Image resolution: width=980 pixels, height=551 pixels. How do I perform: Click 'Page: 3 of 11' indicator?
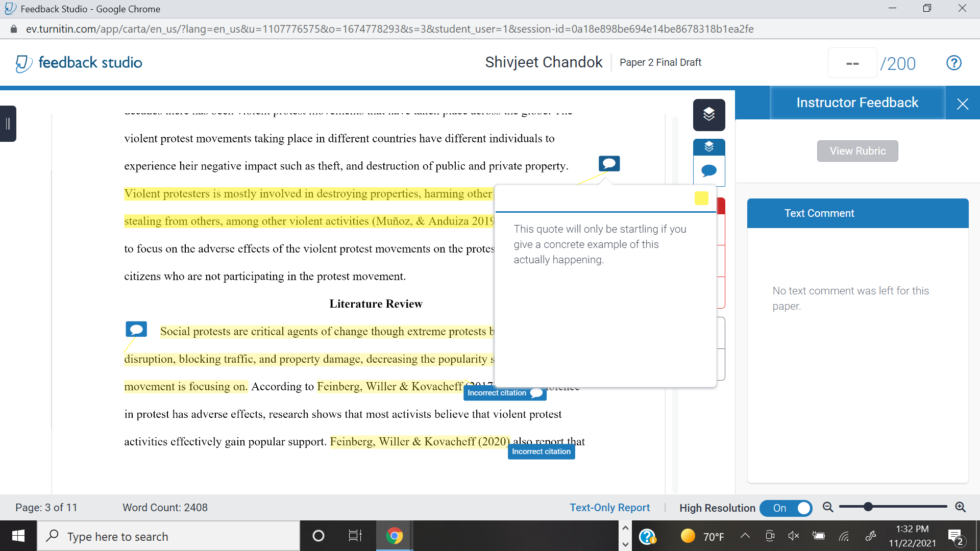tap(46, 508)
